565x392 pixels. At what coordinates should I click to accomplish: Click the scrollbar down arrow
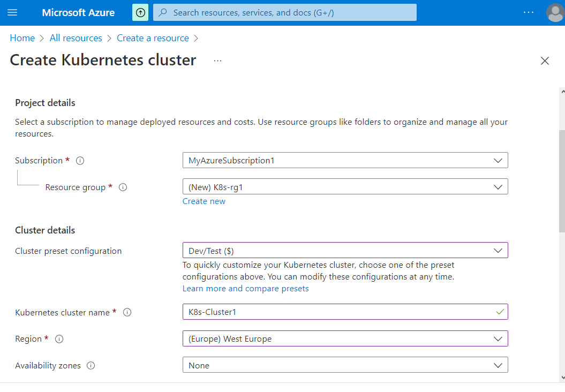pyautogui.click(x=562, y=378)
